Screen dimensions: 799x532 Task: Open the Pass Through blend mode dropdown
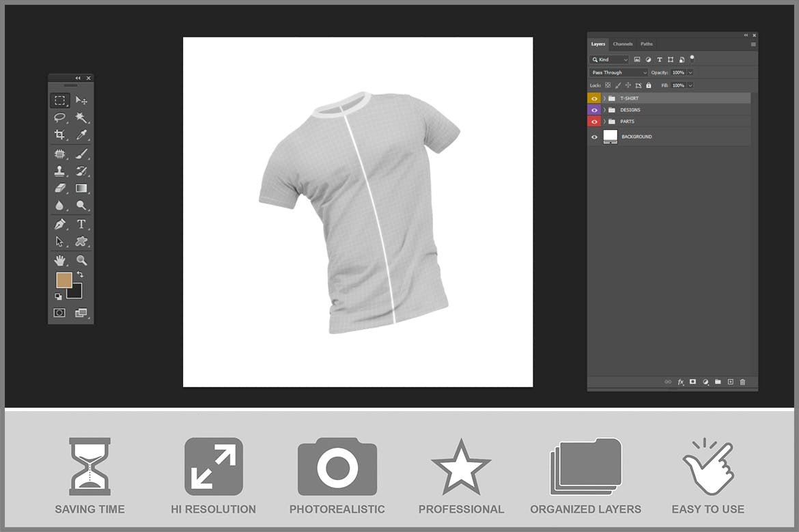click(x=618, y=72)
